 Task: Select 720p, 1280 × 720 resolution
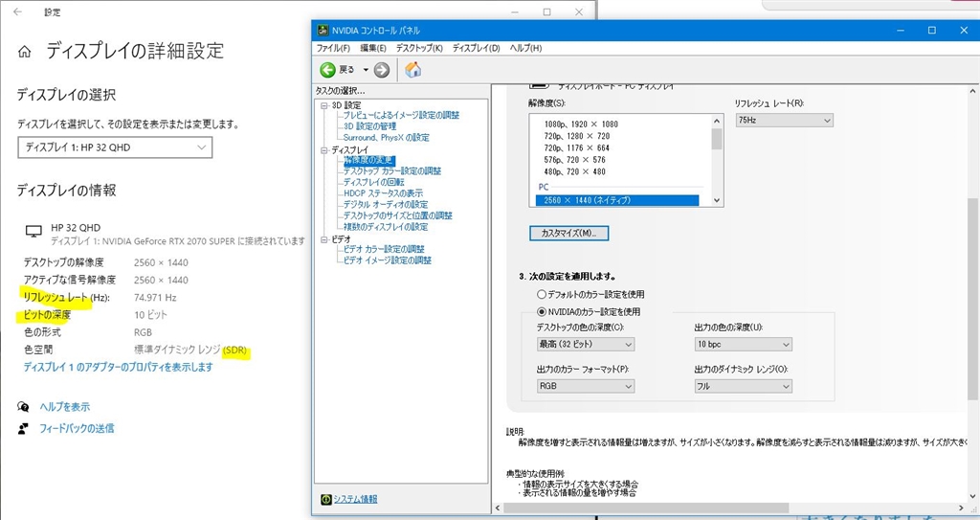[576, 136]
